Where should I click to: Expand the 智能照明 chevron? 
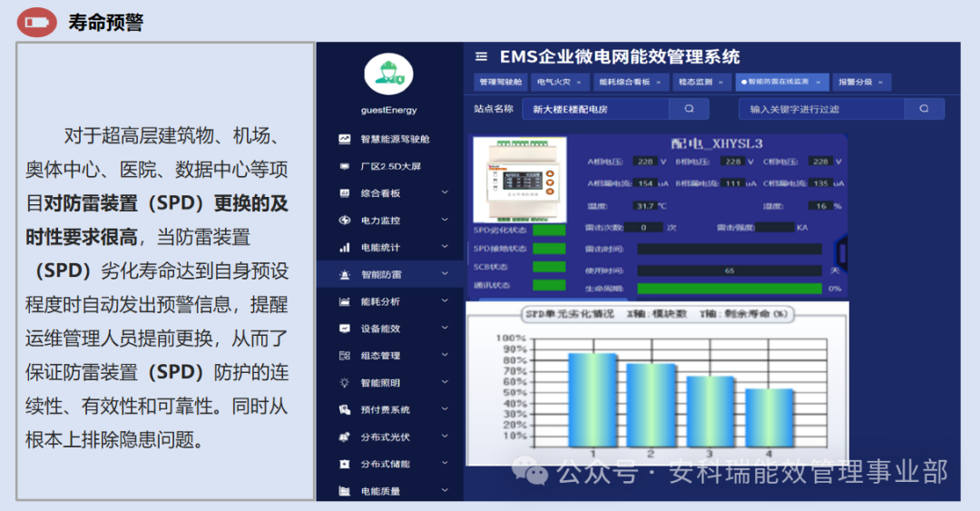pos(445,382)
